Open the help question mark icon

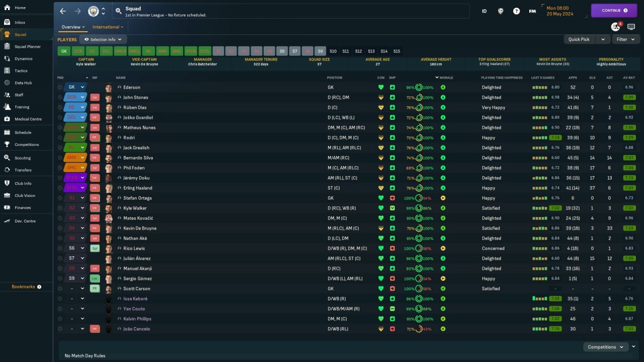coord(516,11)
